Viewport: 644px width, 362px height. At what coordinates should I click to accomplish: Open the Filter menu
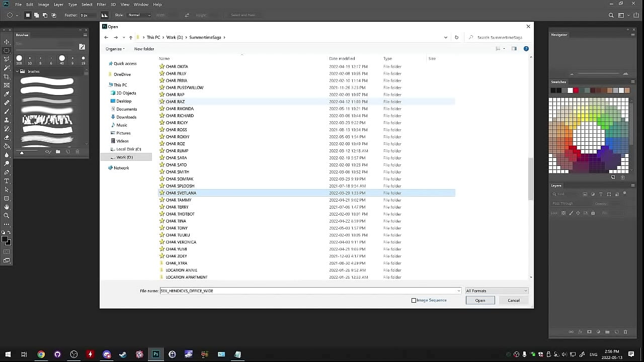(101, 5)
